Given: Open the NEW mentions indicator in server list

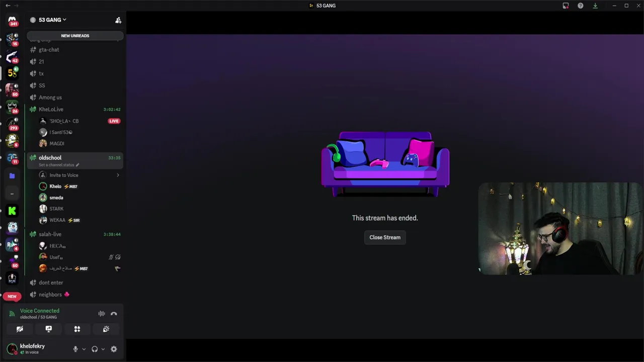Looking at the screenshot, I should coord(12,296).
